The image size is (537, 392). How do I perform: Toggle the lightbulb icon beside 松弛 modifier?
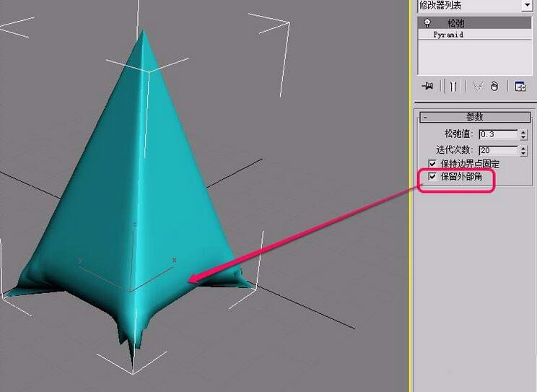(427, 23)
